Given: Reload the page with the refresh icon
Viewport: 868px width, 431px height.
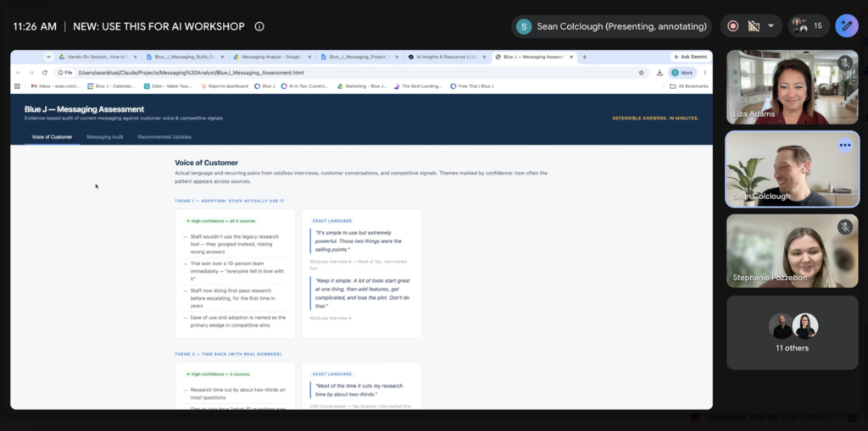Looking at the screenshot, I should click(x=45, y=73).
